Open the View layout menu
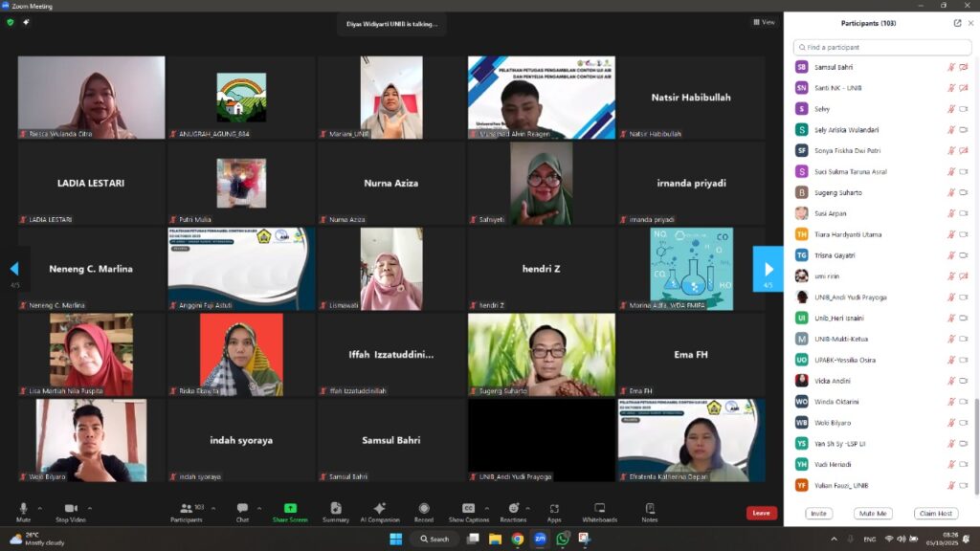 coord(764,22)
